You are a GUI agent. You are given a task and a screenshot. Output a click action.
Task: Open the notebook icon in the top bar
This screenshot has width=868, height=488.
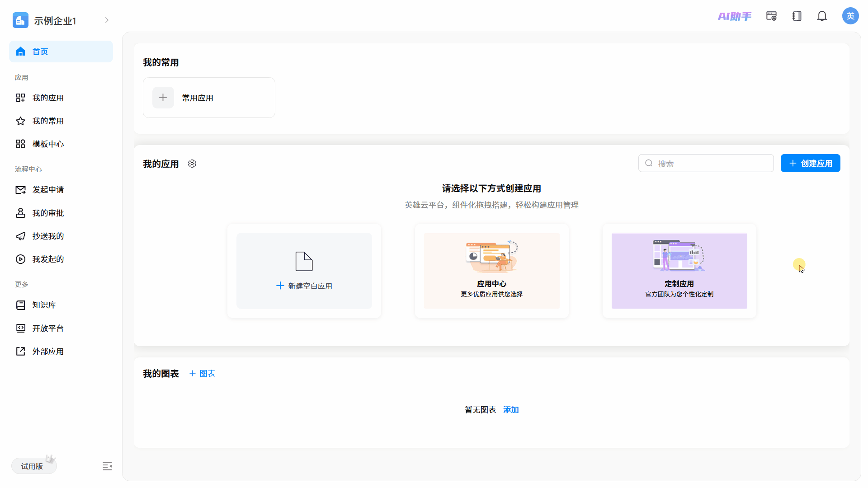coord(797,16)
